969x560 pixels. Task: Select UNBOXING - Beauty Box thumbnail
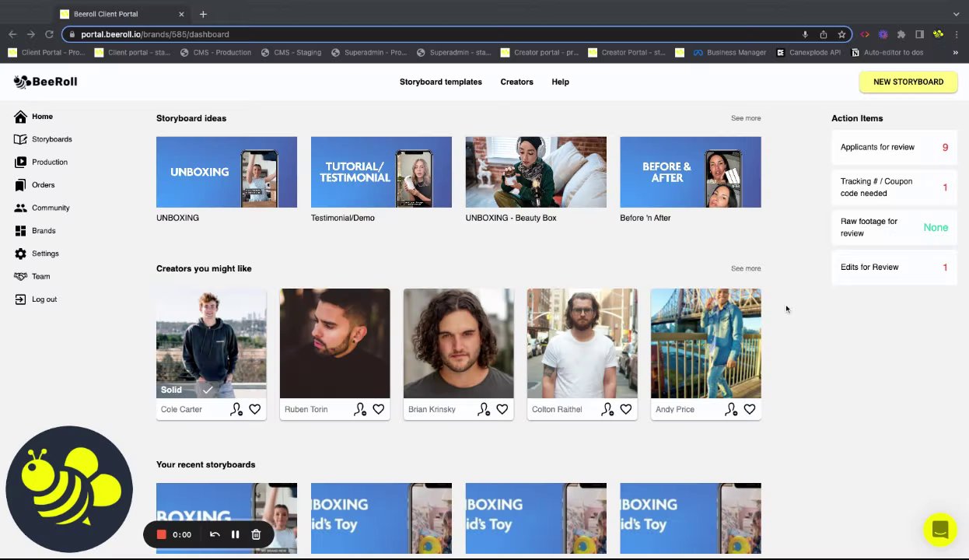coord(536,172)
